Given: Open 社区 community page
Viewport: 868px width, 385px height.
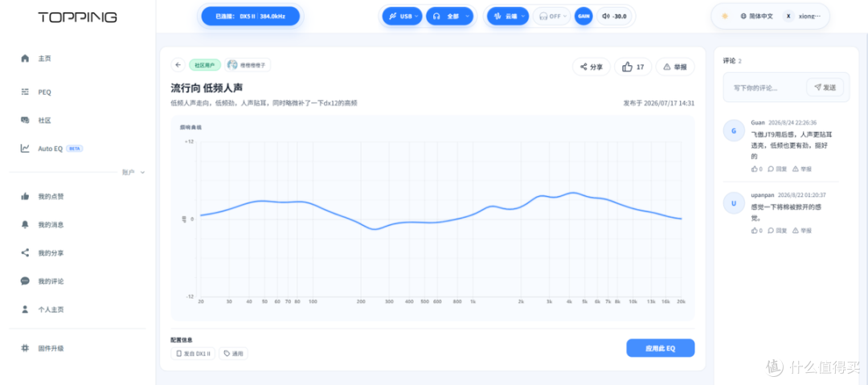Looking at the screenshot, I should tap(45, 121).
